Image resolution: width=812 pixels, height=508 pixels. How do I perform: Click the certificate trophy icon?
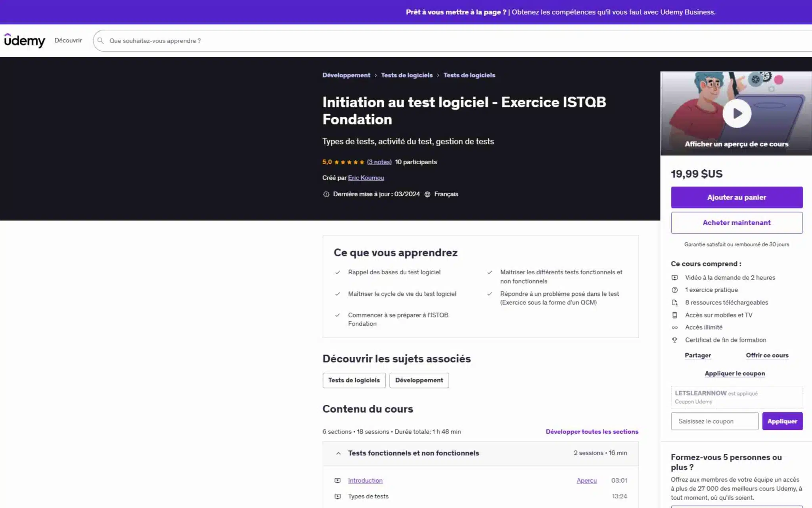(674, 340)
